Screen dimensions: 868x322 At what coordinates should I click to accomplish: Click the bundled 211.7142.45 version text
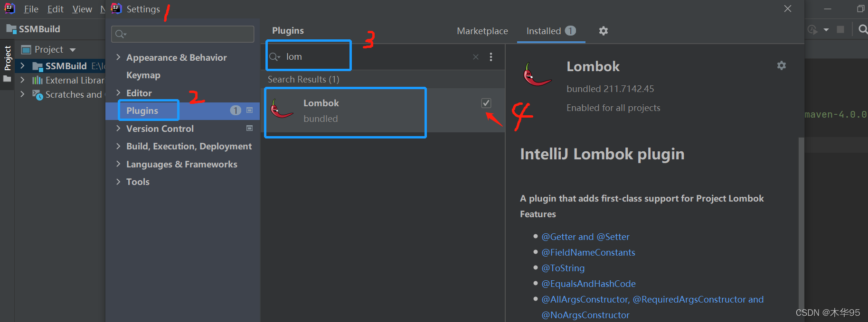click(610, 89)
